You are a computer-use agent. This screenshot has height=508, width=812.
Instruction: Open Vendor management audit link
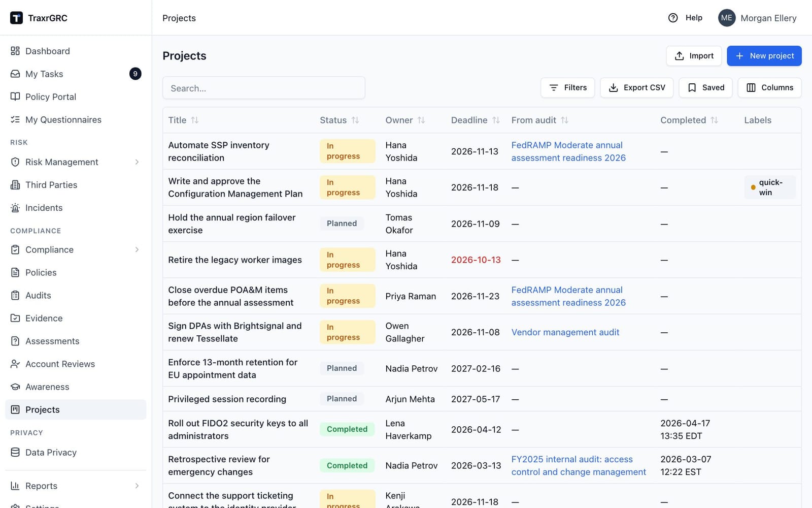pyautogui.click(x=565, y=332)
